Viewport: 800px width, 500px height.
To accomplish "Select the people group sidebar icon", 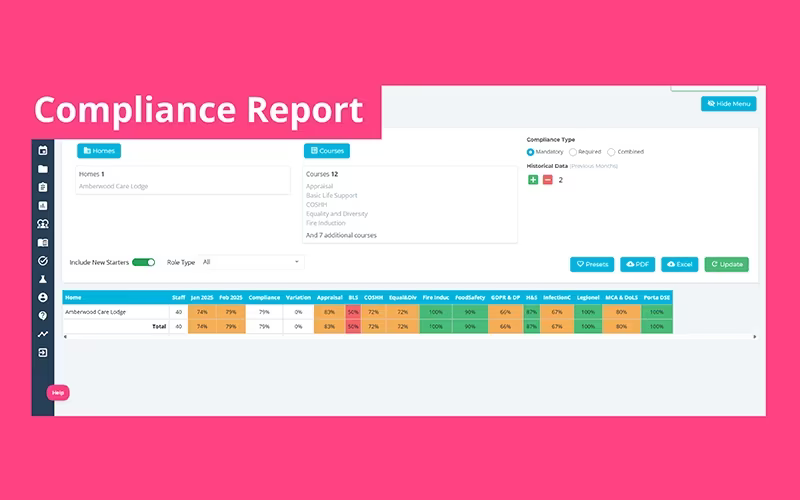I will tap(43, 224).
